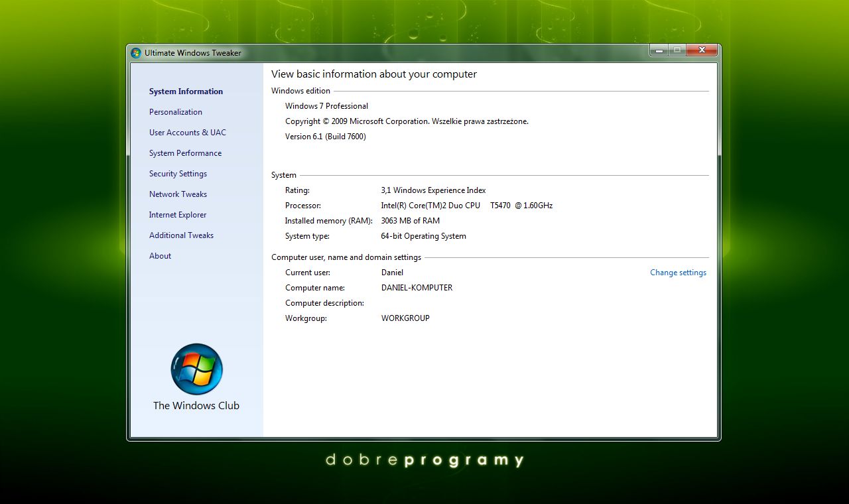Open Internet Explorer tweaks

[178, 215]
